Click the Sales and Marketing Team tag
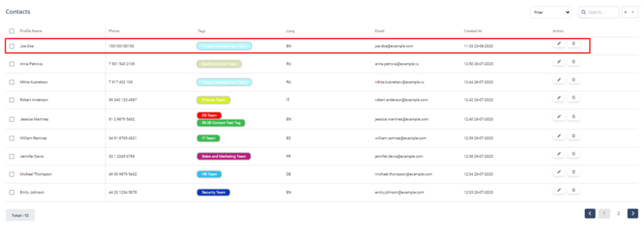 coord(224,156)
